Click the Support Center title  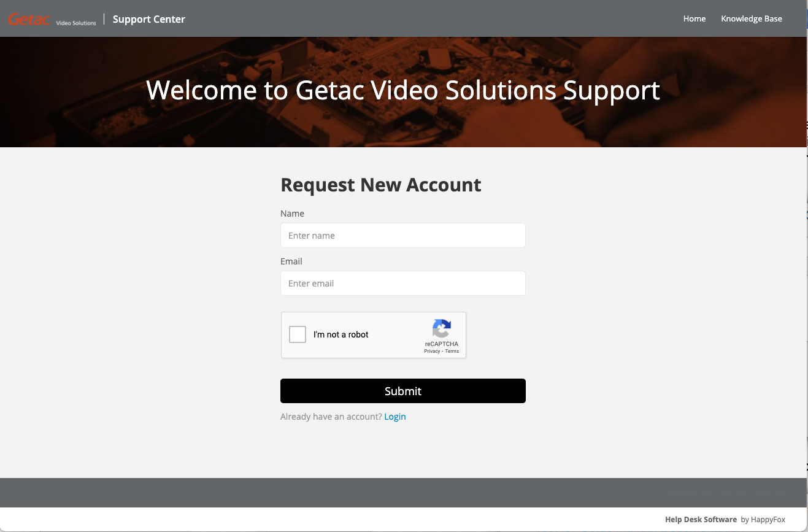tap(149, 19)
